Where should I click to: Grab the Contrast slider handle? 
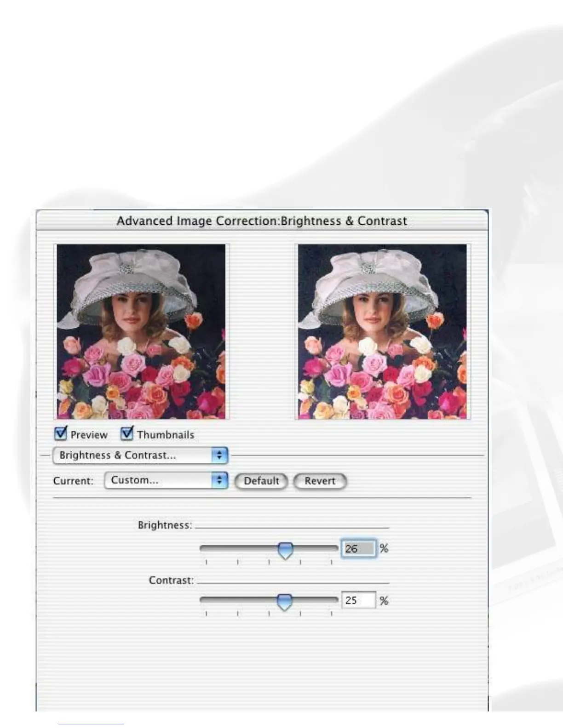(x=285, y=602)
